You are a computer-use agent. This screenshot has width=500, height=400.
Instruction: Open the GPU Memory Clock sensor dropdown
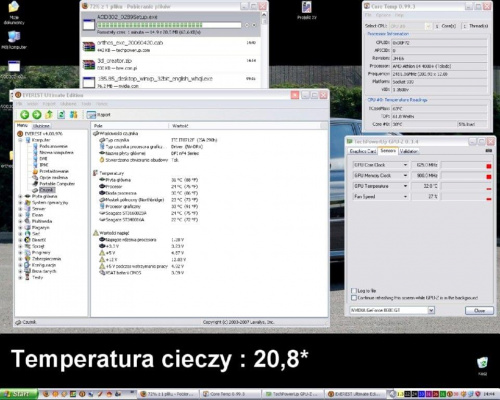[405, 175]
